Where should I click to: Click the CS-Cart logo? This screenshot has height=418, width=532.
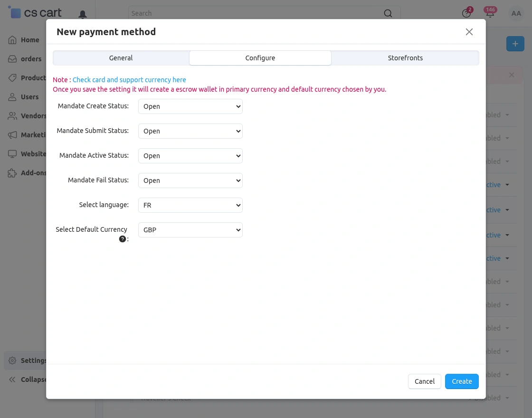35,12
